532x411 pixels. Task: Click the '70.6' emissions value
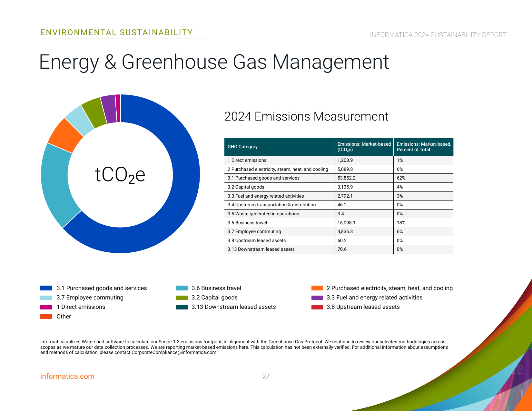[342, 249]
